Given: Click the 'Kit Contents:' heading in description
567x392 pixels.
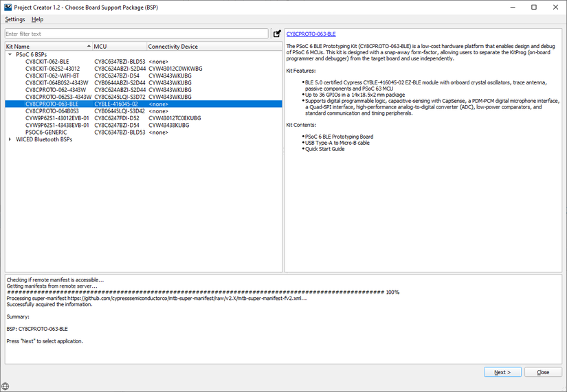Looking at the screenshot, I should click(301, 125).
